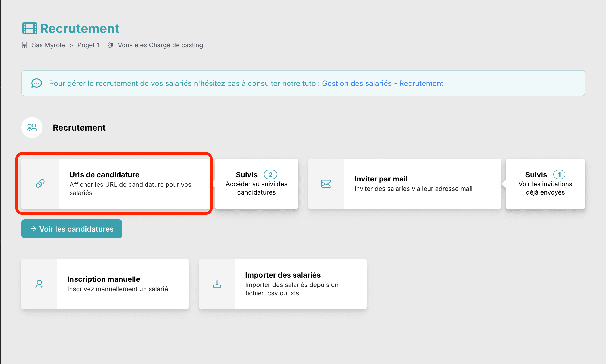Open the Importer des salariés card
The height and width of the screenshot is (364, 606).
click(x=283, y=284)
